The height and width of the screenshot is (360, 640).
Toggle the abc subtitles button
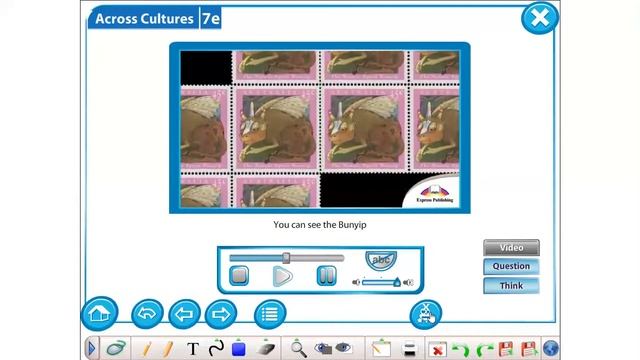click(381, 260)
